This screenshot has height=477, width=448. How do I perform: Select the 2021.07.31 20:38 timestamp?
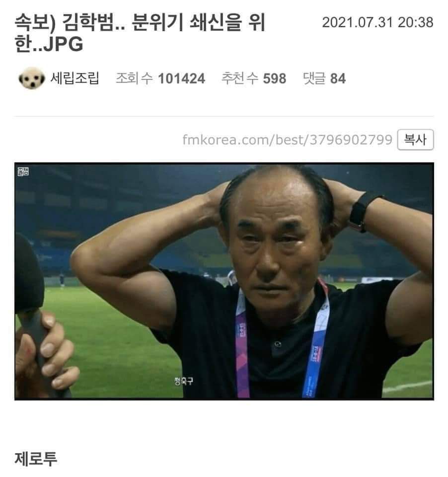(x=378, y=22)
